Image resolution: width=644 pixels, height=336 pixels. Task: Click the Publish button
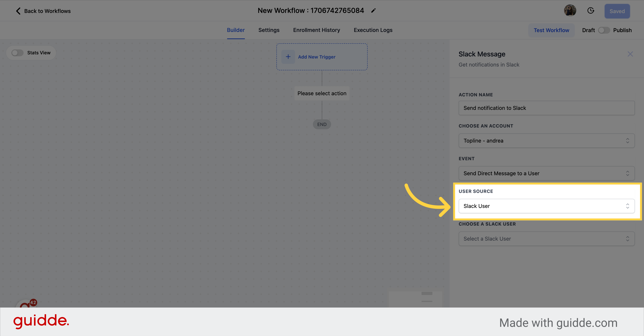[x=622, y=30]
